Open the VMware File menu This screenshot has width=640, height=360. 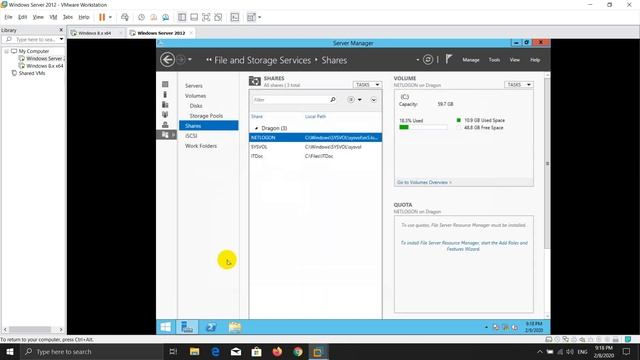(9, 17)
